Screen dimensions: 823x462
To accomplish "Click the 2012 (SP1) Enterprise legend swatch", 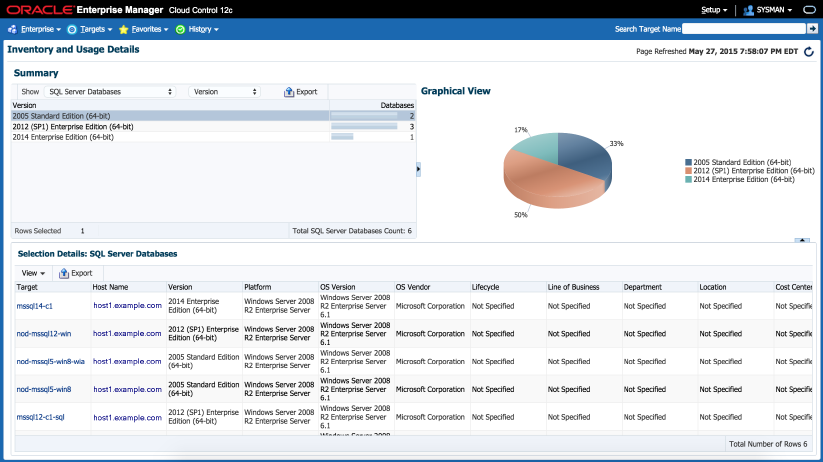I will coord(688,171).
